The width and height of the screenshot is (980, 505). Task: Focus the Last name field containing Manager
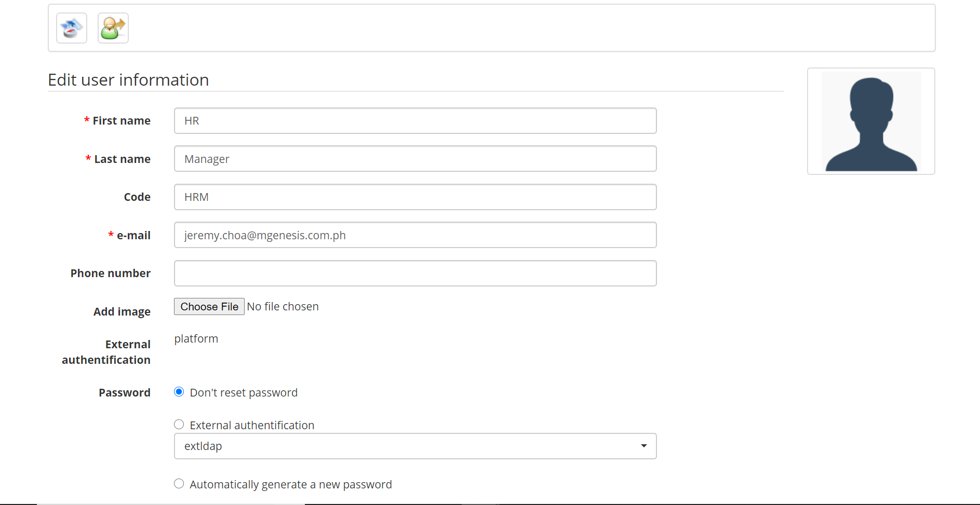point(415,158)
